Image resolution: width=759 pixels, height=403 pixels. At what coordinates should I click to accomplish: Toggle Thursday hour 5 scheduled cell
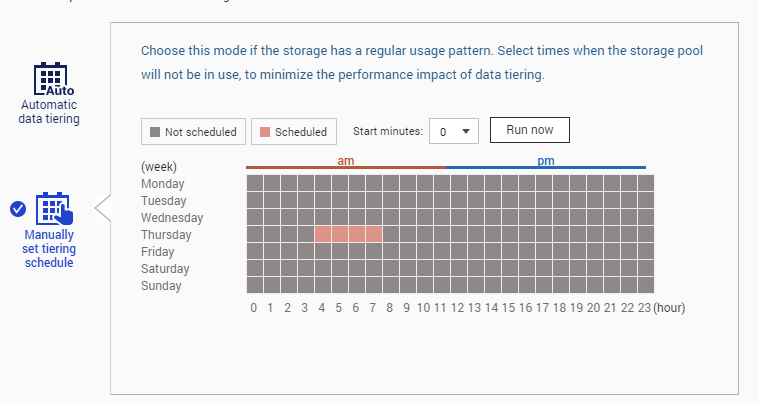[x=340, y=234]
